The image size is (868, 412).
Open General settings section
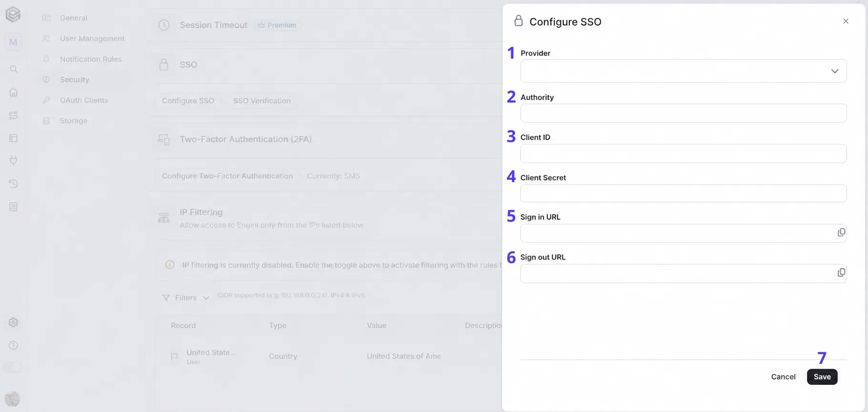73,18
